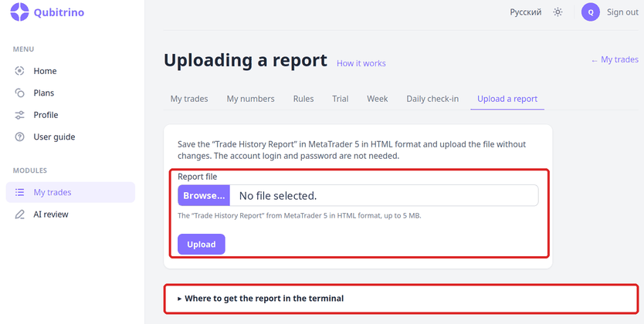Open the user avatar Q icon
This screenshot has width=644, height=324.
tap(591, 12)
